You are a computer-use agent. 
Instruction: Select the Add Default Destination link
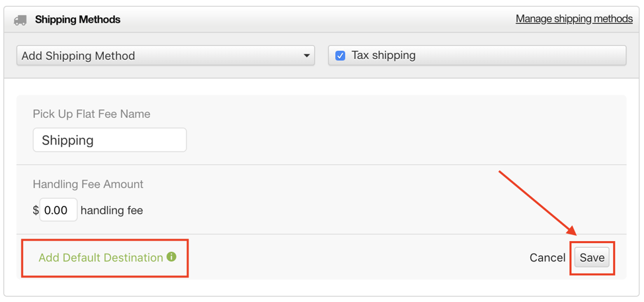coord(101,258)
